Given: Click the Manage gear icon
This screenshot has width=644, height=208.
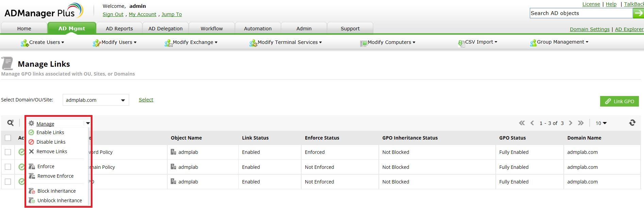Looking at the screenshot, I should tap(31, 123).
